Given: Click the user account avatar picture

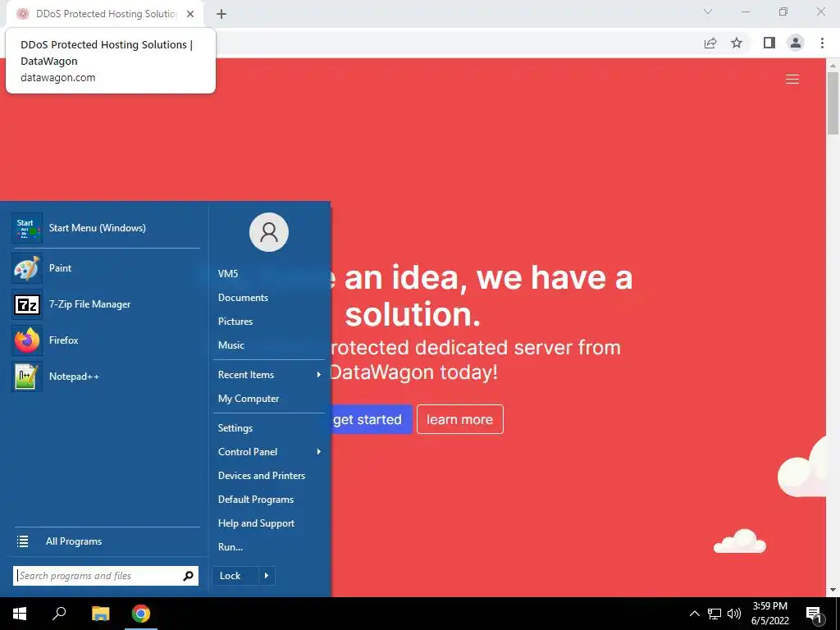Looking at the screenshot, I should (269, 232).
